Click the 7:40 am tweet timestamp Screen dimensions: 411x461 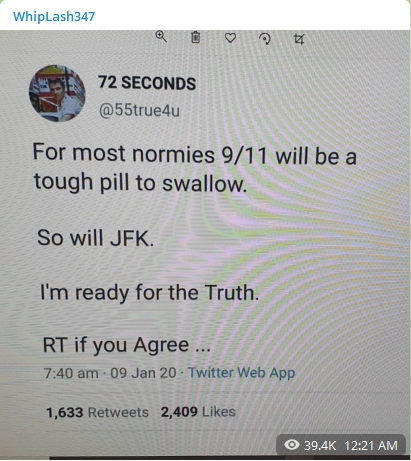[x=71, y=373]
